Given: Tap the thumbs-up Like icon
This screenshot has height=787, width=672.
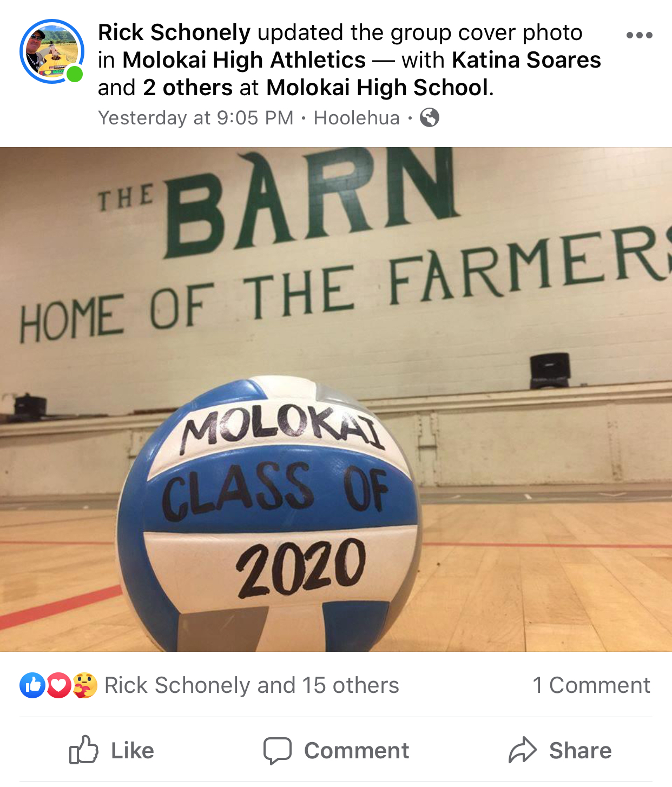Looking at the screenshot, I should (84, 750).
